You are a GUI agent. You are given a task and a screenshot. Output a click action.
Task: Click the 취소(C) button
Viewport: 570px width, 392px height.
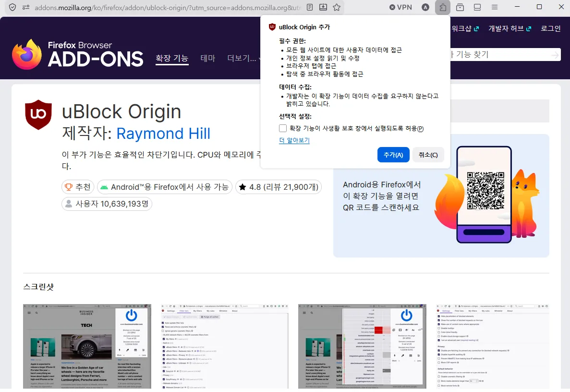[428, 155]
